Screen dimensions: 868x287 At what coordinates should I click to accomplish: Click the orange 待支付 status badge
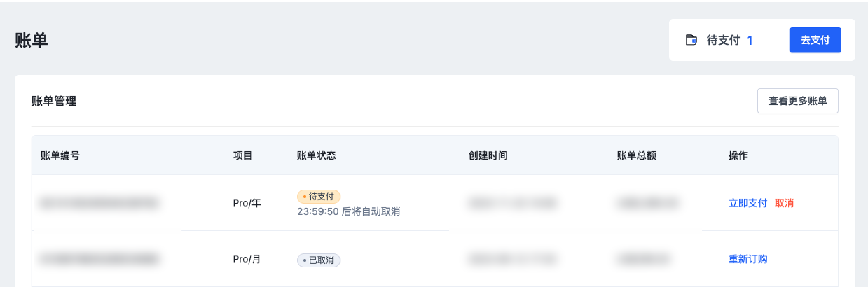coord(318,196)
